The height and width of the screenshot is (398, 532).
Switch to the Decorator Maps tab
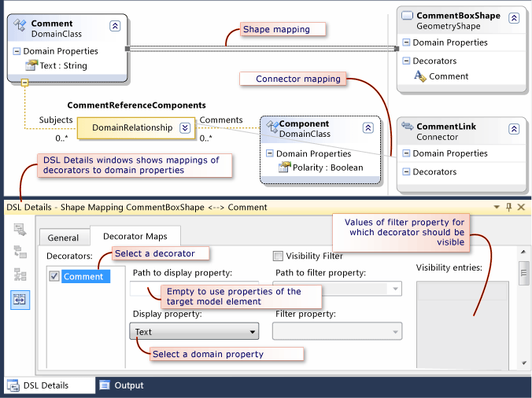pyautogui.click(x=135, y=236)
